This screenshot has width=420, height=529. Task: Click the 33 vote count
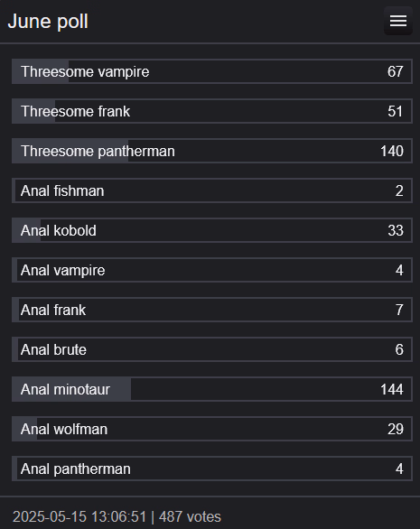point(396,231)
